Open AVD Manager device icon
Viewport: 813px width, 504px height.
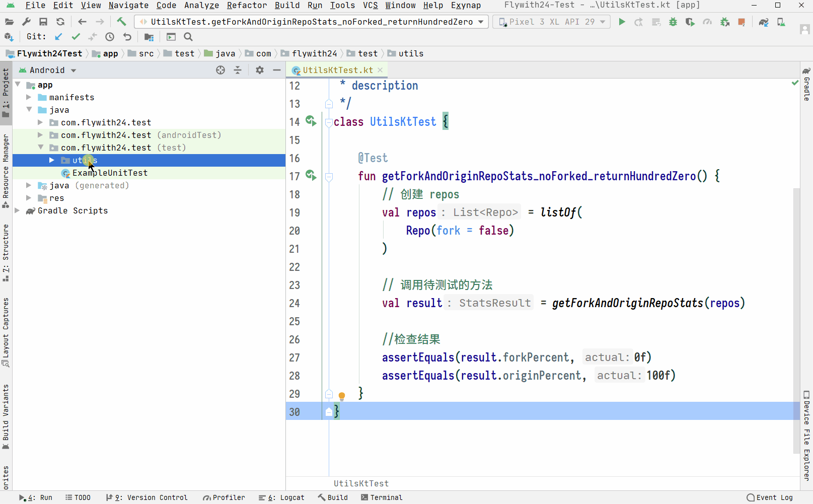point(781,22)
